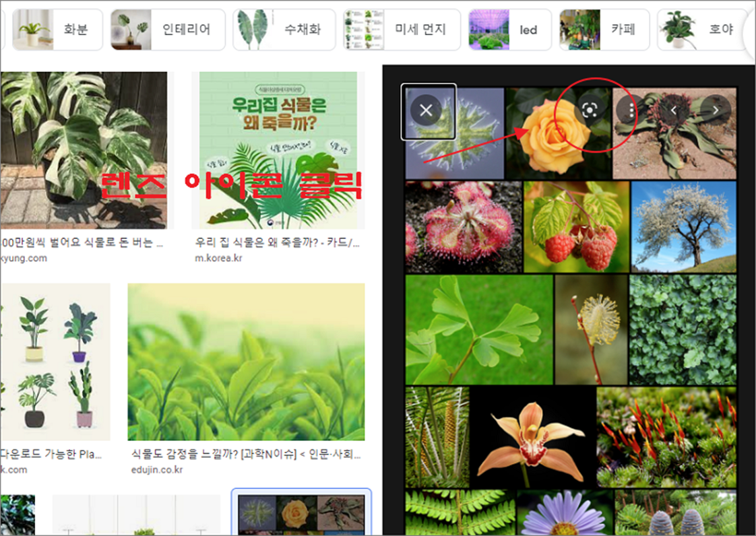Open the '식물도 감정을 느낄까? [과학N이슈]' link
This screenshot has width=756, height=536.
point(246,454)
